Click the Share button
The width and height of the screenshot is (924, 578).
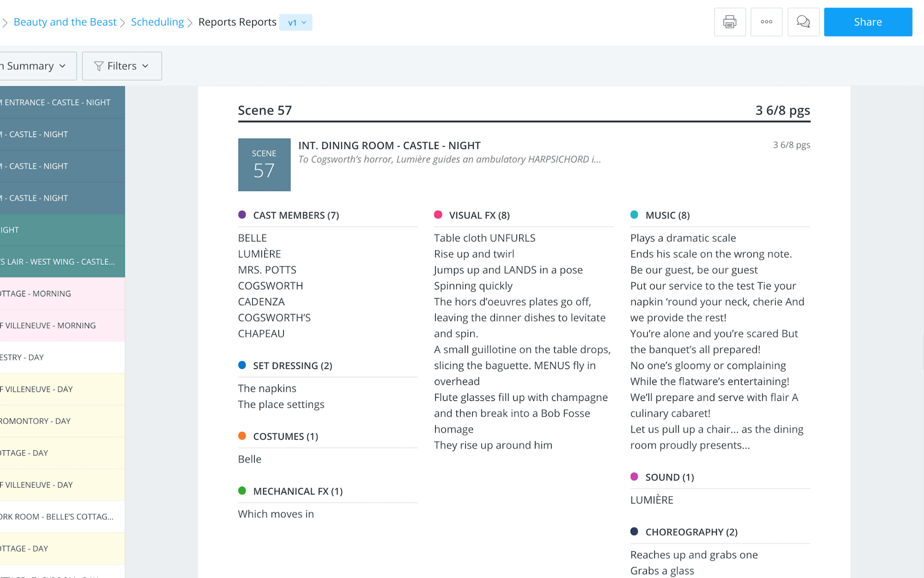pos(868,22)
